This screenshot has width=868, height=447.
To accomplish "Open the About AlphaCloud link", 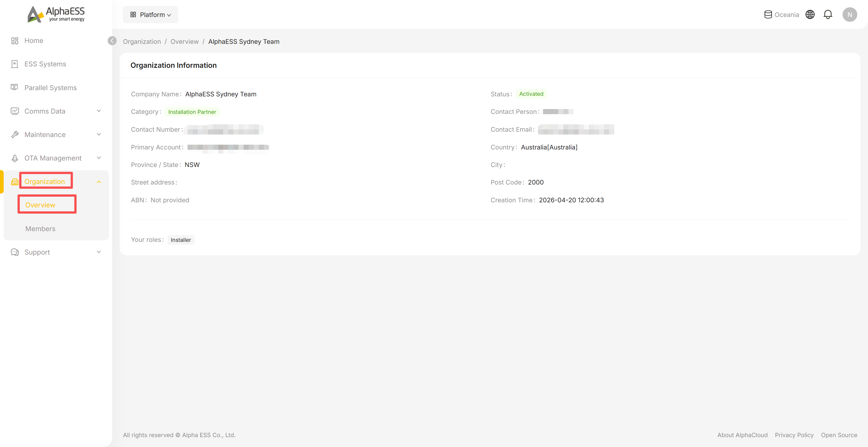I will [742, 435].
